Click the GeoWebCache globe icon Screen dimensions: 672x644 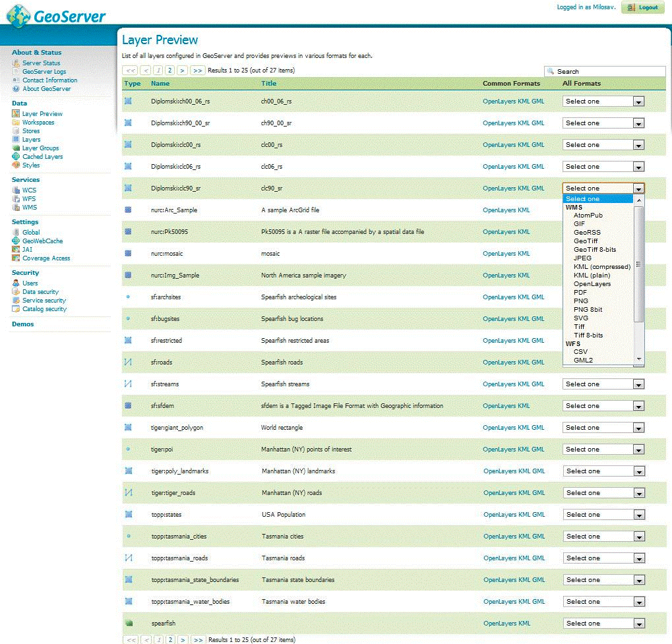pyautogui.click(x=16, y=241)
